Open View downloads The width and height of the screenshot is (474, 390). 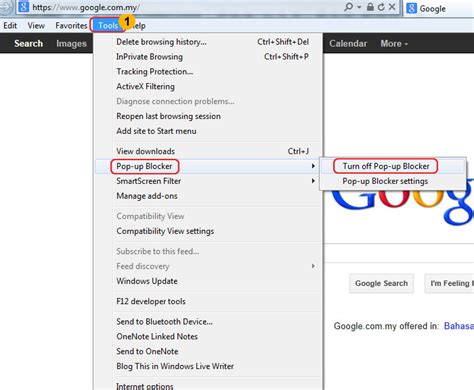click(208, 151)
